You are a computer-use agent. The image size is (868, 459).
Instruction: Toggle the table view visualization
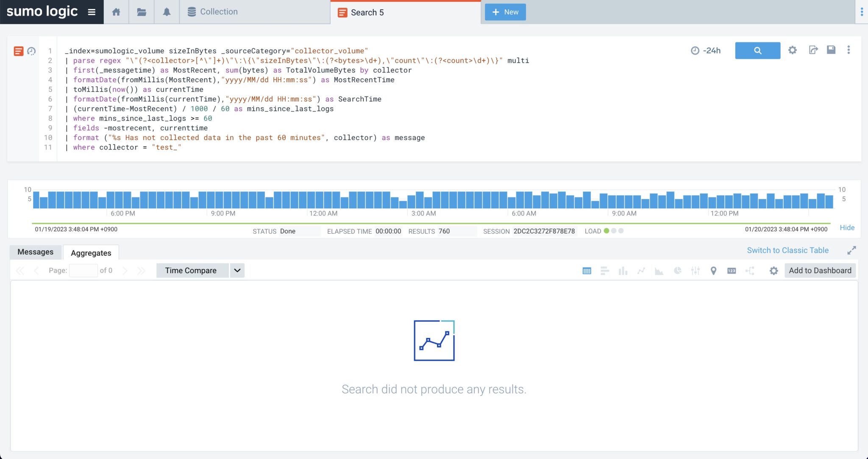587,271
